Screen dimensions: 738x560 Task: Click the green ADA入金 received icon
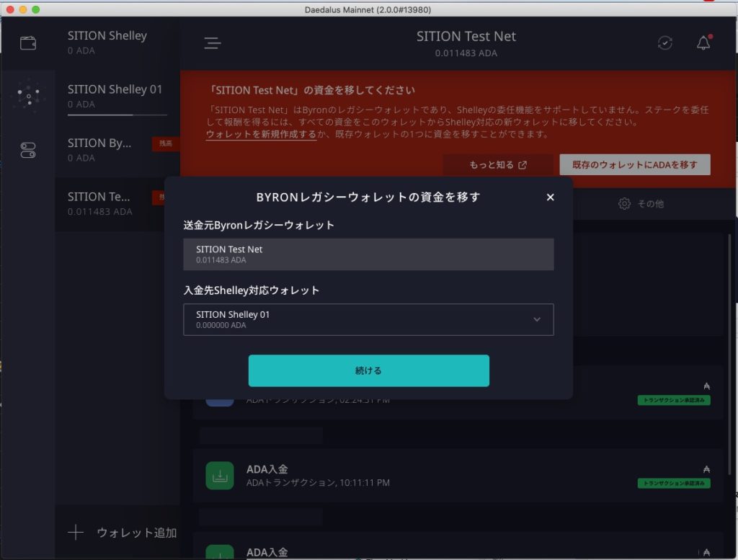[220, 476]
